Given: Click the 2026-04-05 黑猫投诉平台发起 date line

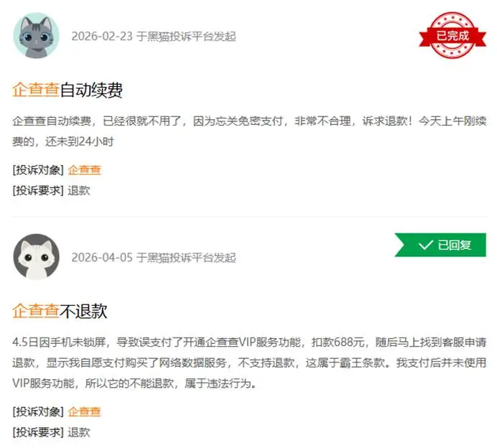Looking at the screenshot, I should 154,257.
